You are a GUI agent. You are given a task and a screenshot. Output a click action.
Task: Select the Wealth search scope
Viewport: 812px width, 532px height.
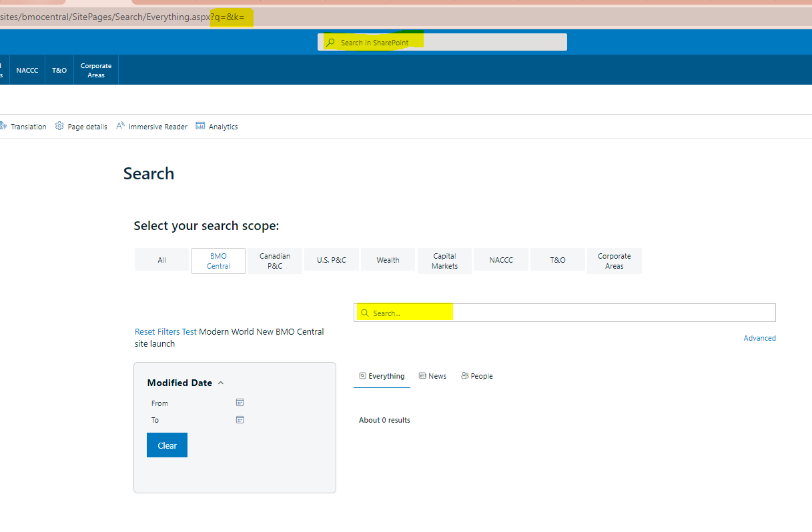[388, 260]
